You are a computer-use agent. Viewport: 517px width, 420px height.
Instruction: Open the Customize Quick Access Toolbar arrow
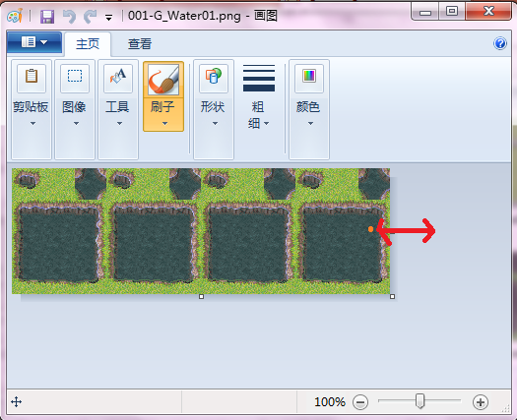click(108, 17)
